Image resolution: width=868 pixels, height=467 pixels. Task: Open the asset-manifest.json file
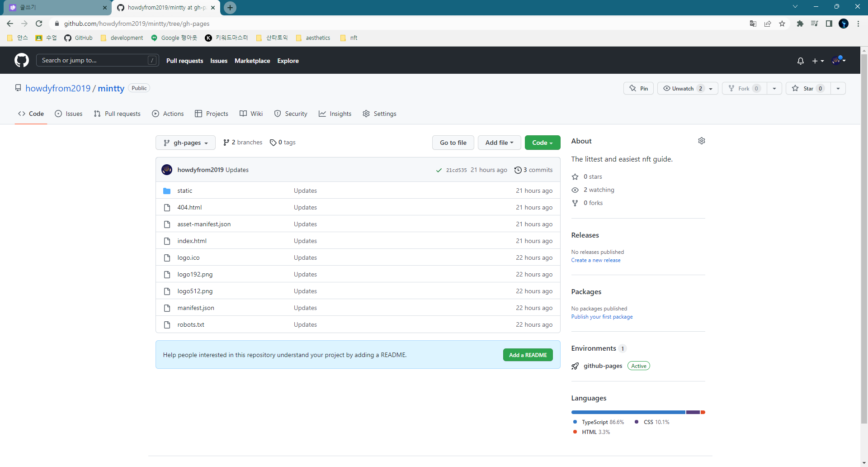point(204,224)
